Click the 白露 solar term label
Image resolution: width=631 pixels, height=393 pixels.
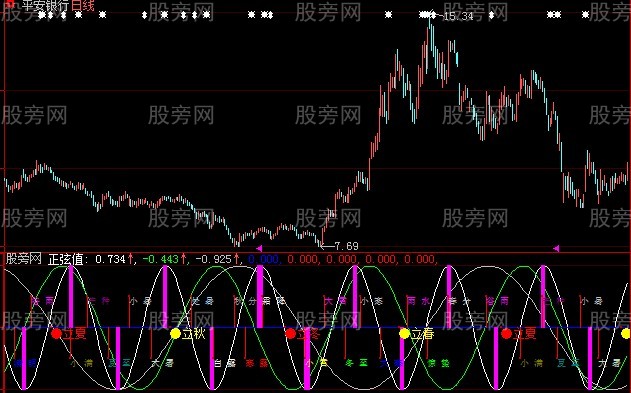pos(225,363)
